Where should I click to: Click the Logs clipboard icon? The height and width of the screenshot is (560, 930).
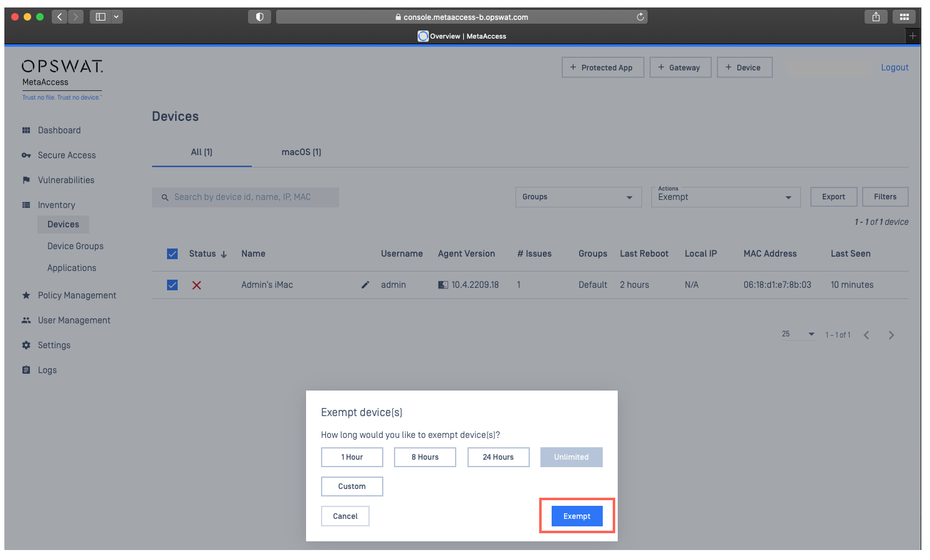tap(26, 370)
